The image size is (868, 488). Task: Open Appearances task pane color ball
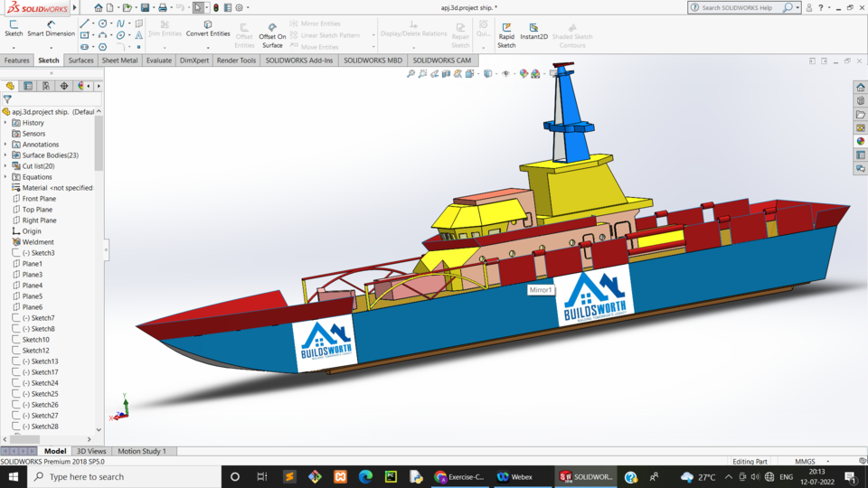pyautogui.click(x=860, y=142)
